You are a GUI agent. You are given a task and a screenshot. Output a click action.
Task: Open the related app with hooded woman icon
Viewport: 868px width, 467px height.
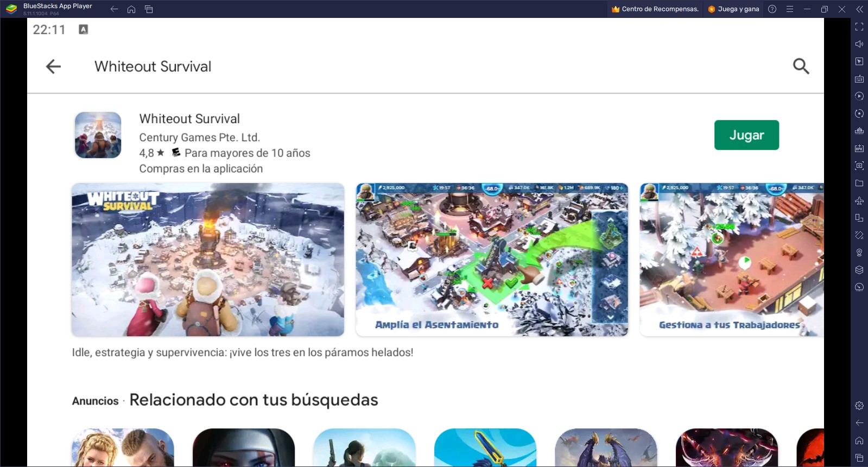tap(244, 447)
